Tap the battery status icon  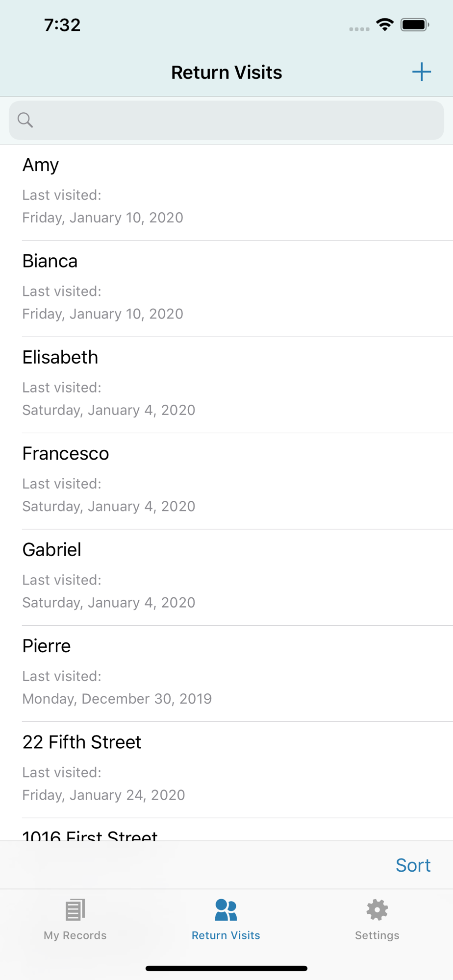coord(414,24)
